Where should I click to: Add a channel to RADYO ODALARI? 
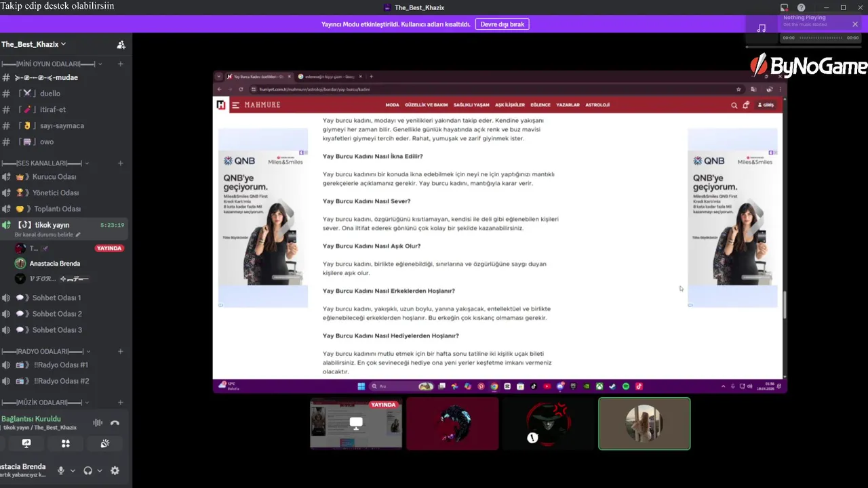(120, 352)
